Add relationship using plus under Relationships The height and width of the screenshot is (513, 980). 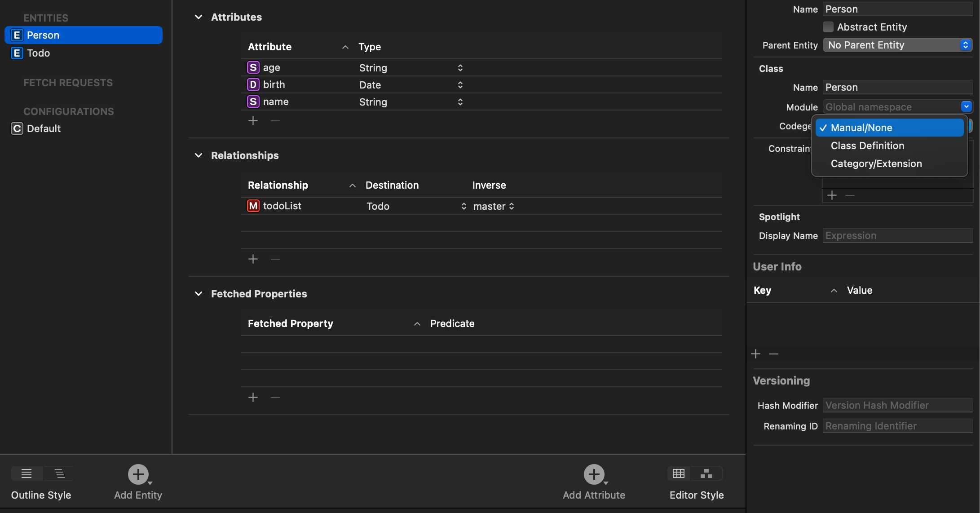pyautogui.click(x=253, y=259)
